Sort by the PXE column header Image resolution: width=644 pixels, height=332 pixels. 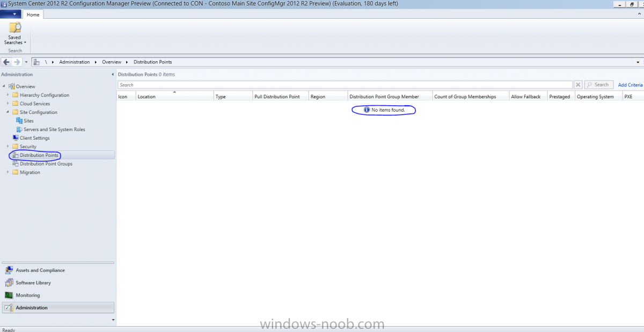tap(633, 97)
